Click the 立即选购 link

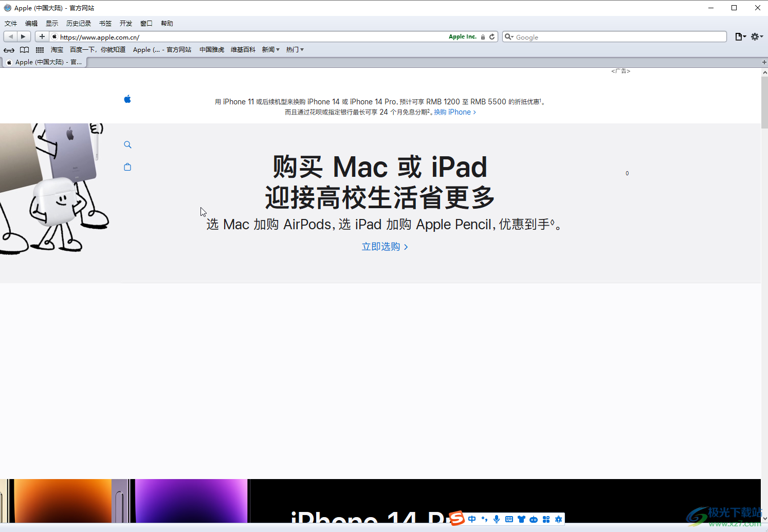pos(385,247)
